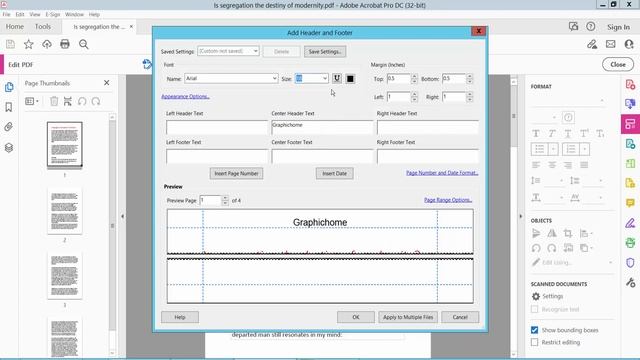Viewport: 640px width, 360px height.
Task: Toggle Restrict editing checkbox
Action: point(535,342)
